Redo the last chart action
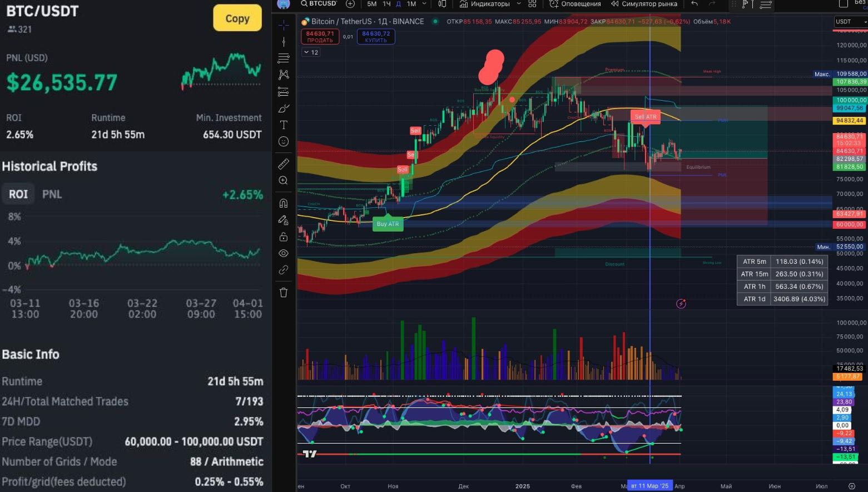Image resolution: width=868 pixels, height=492 pixels. click(x=712, y=4)
